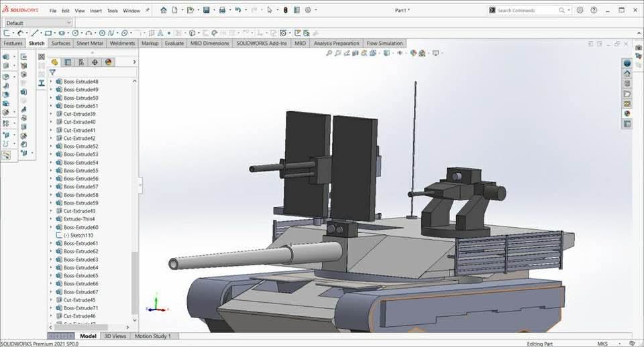644x347 pixels.
Task: Click the Save icon in the top toolbar
Action: [205, 10]
